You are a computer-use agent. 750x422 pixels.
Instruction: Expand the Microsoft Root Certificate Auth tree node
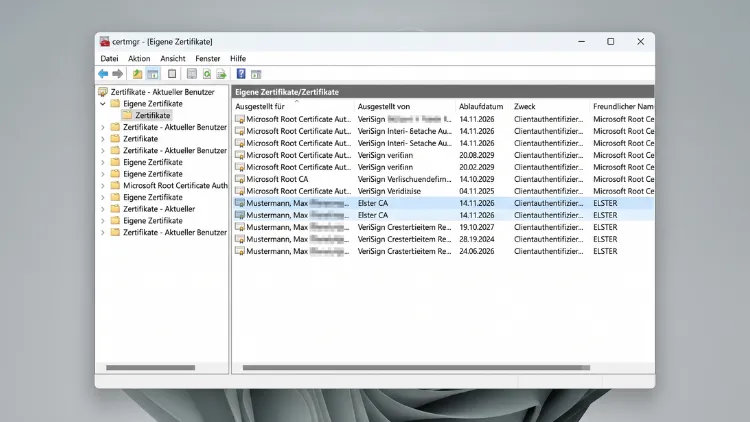(x=103, y=186)
